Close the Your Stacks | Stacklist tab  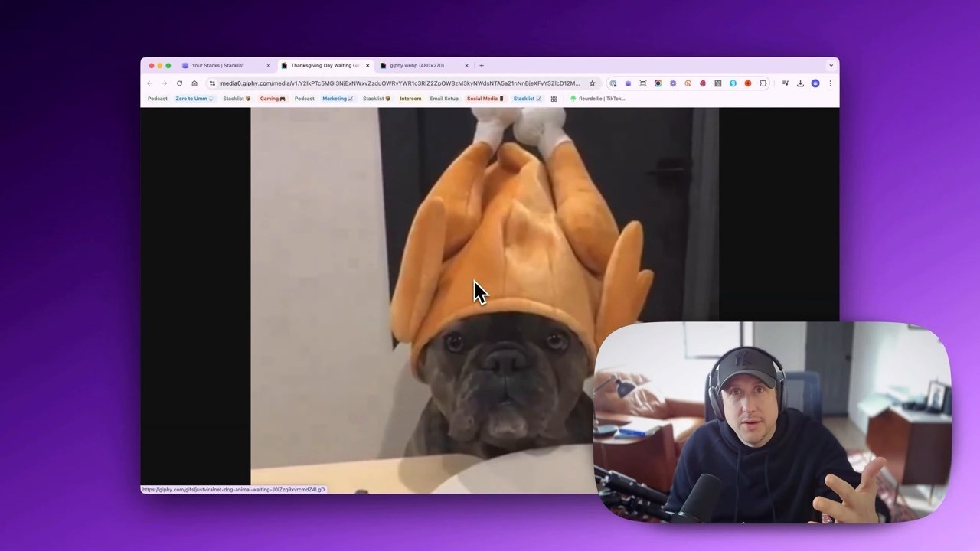pos(269,66)
